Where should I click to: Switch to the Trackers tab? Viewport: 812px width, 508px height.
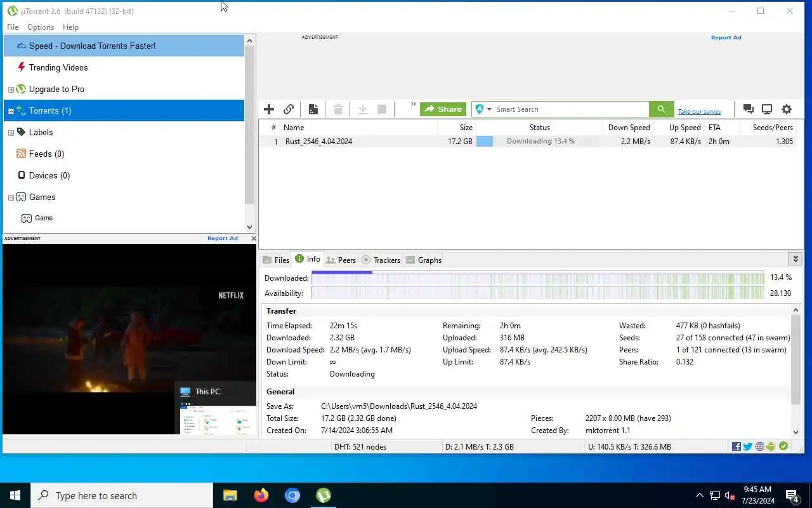[381, 260]
